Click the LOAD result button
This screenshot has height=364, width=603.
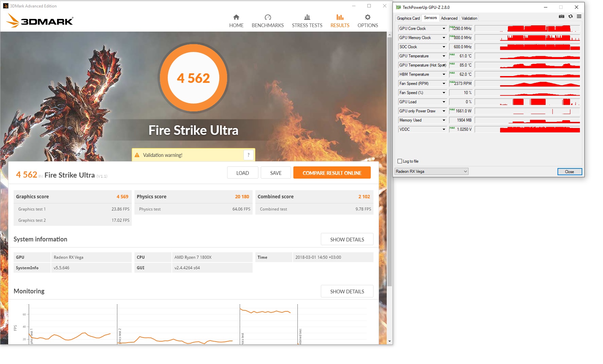(242, 173)
